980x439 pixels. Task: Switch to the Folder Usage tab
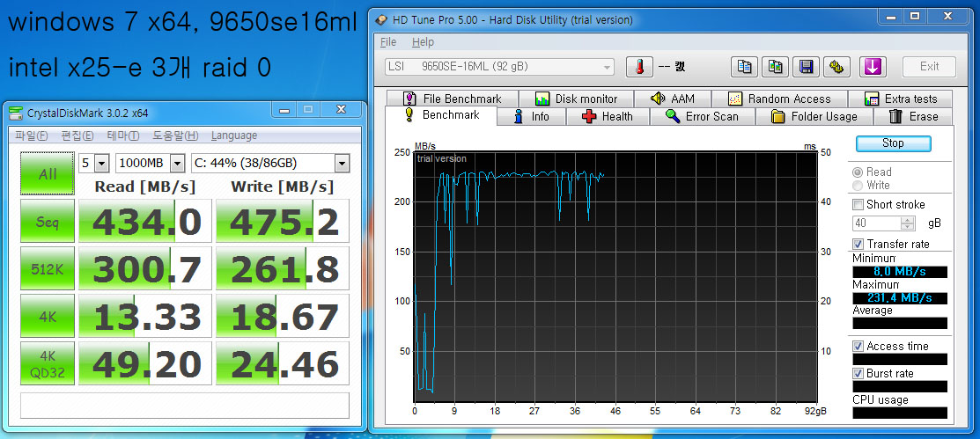click(x=814, y=117)
